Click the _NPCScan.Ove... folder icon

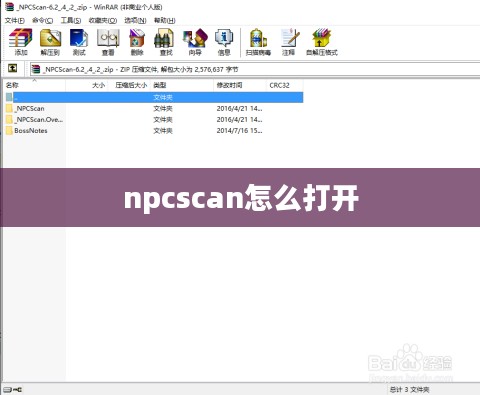click(x=9, y=119)
